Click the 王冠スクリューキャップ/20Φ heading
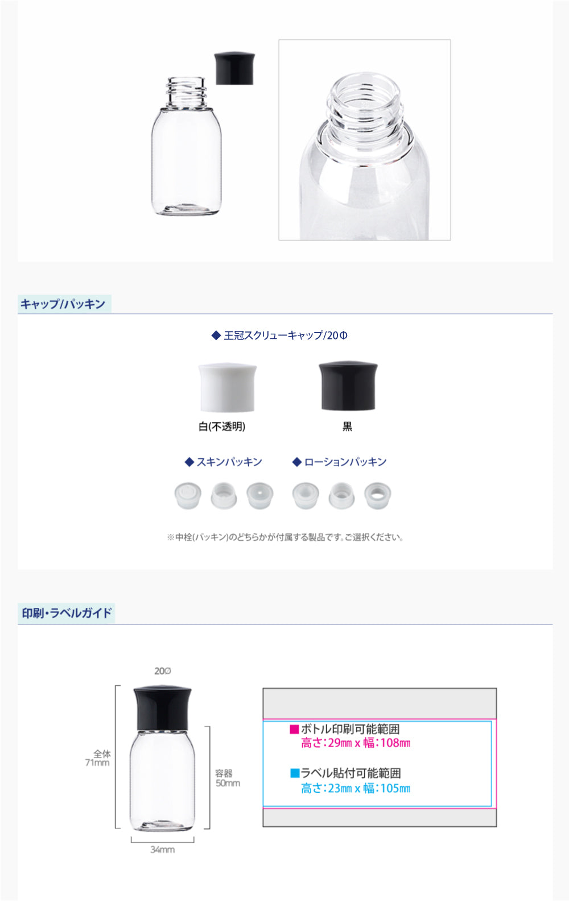The width and height of the screenshot is (569, 924). click(279, 335)
